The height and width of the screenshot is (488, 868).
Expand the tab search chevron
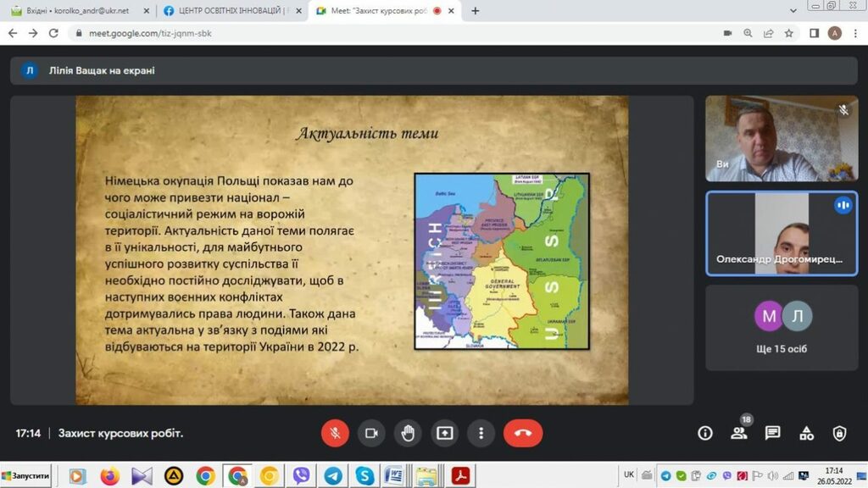[792, 7]
